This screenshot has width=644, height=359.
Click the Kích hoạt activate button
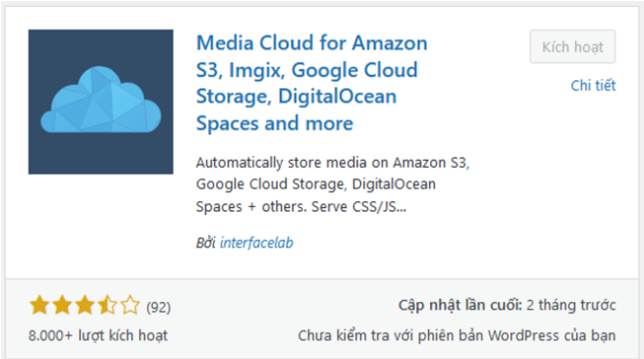(x=572, y=46)
